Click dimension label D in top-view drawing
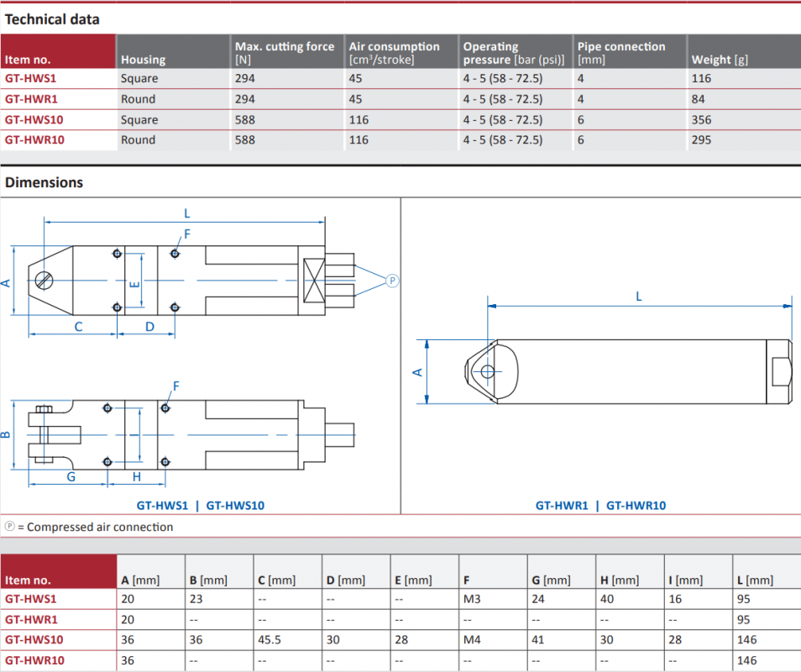 [149, 327]
